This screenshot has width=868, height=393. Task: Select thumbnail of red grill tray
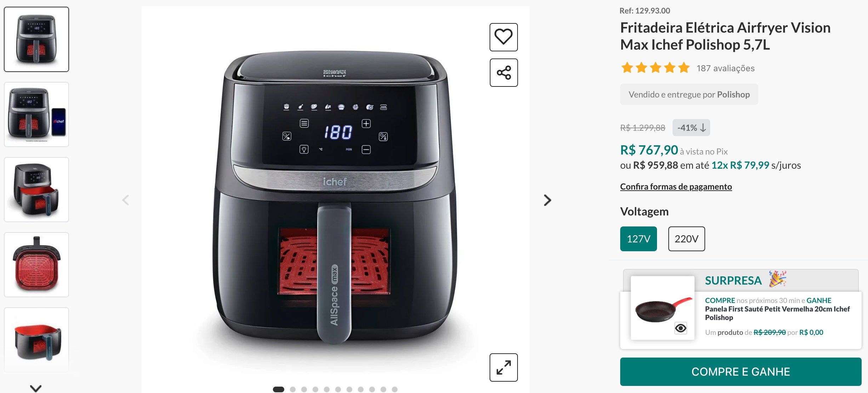pyautogui.click(x=36, y=265)
